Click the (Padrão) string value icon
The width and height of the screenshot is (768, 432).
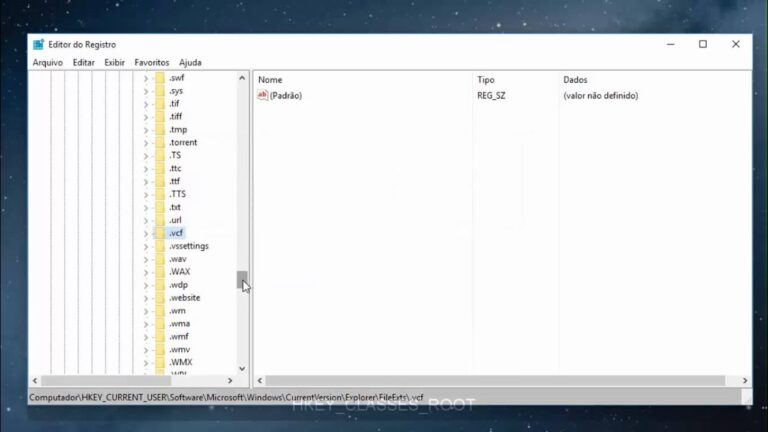coord(263,96)
